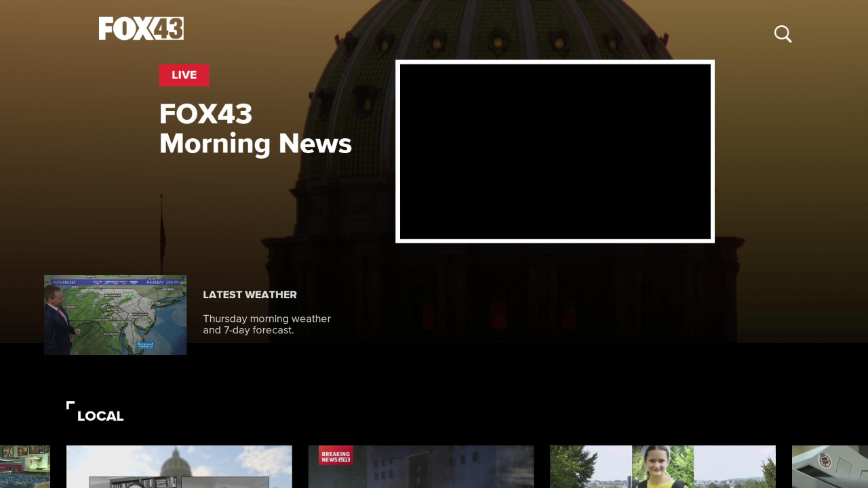Viewport: 868px width, 488px height.
Task: Select the red LIVE badge
Action: (x=184, y=75)
